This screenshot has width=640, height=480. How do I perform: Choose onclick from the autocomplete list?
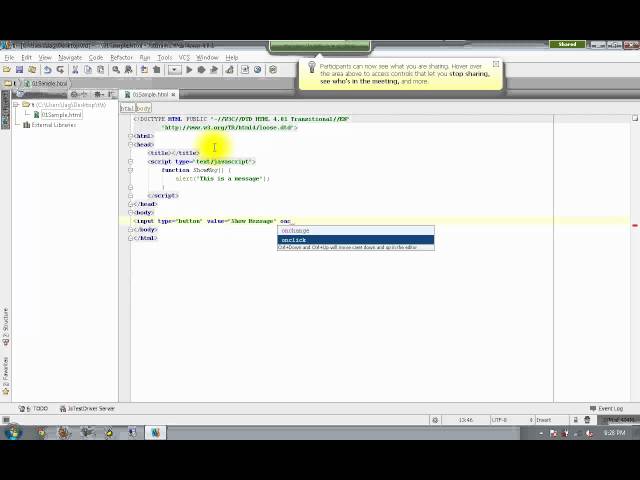(x=356, y=240)
